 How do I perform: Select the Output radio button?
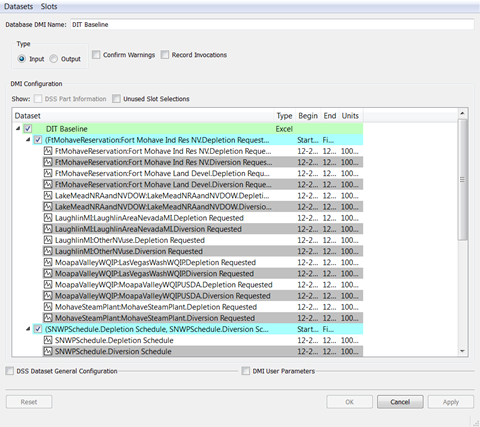coord(54,59)
